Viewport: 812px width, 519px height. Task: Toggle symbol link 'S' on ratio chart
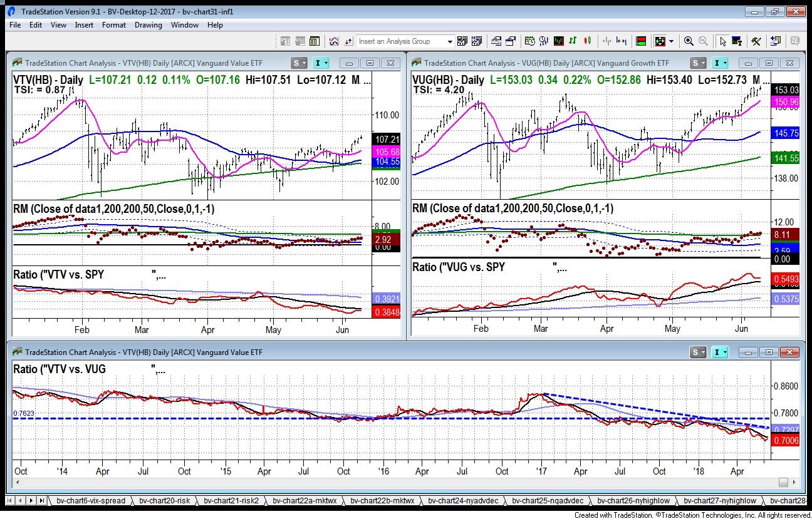695,352
